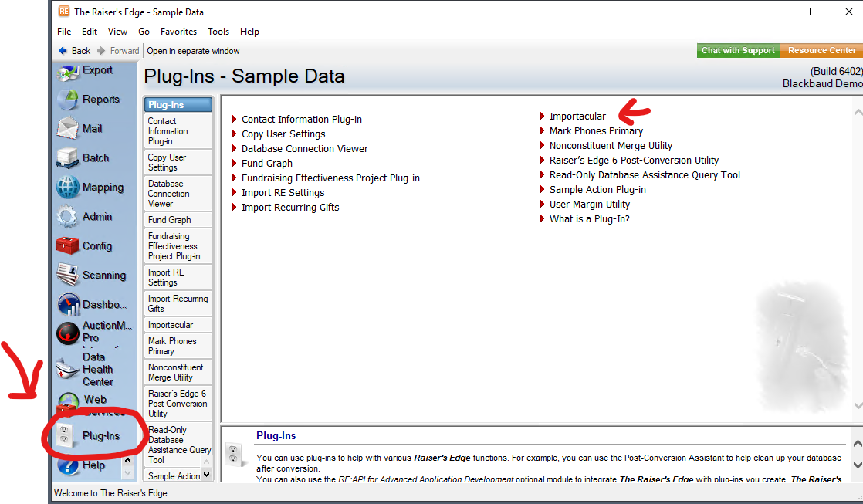Viewport: 863px width, 504px height.
Task: Open the Help menu in menu bar
Action: (249, 32)
